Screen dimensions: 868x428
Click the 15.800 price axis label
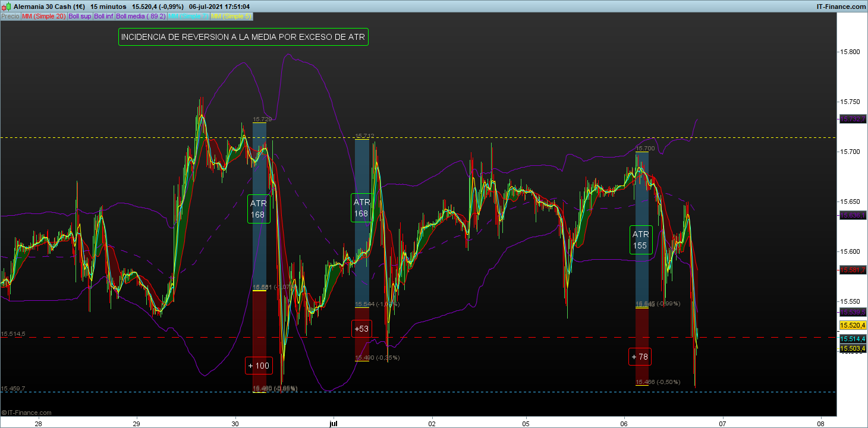(850, 52)
